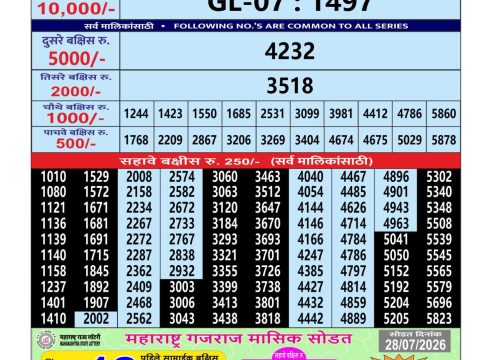Click number 1410 in the 250/- list
Screen dimensions: 480x360
click(53, 319)
